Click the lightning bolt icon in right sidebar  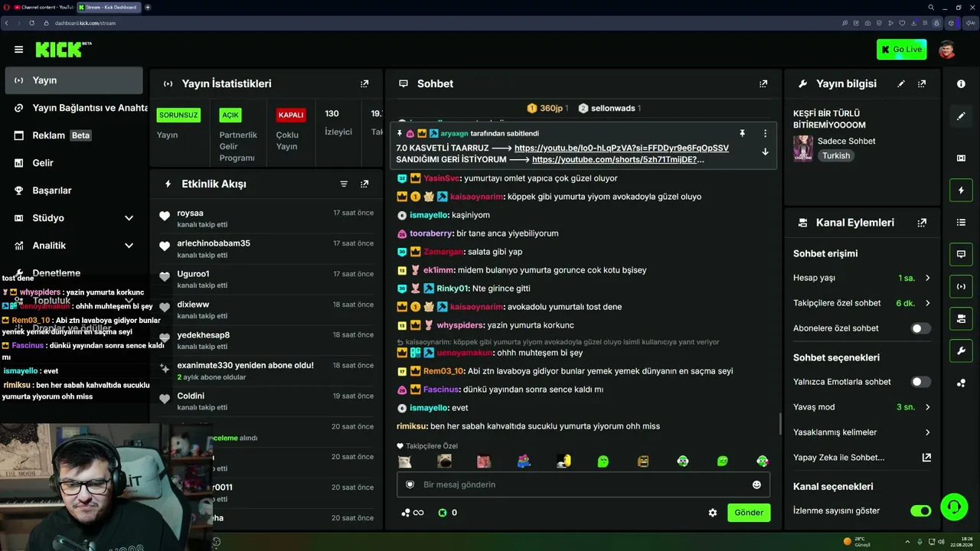point(961,190)
